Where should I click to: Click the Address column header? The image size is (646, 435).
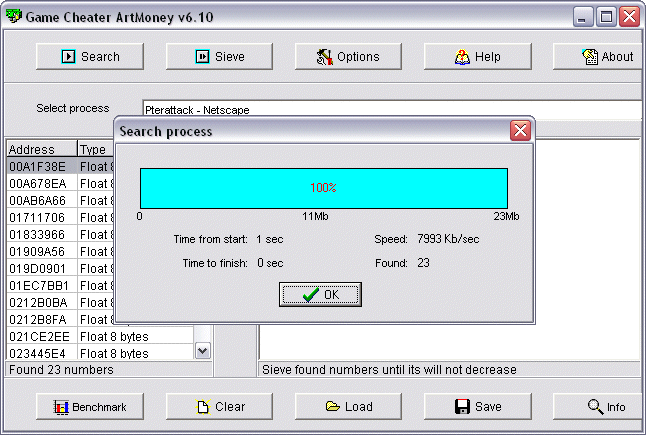tap(40, 150)
